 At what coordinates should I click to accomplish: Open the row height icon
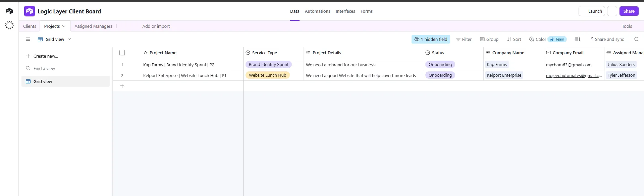pyautogui.click(x=578, y=39)
